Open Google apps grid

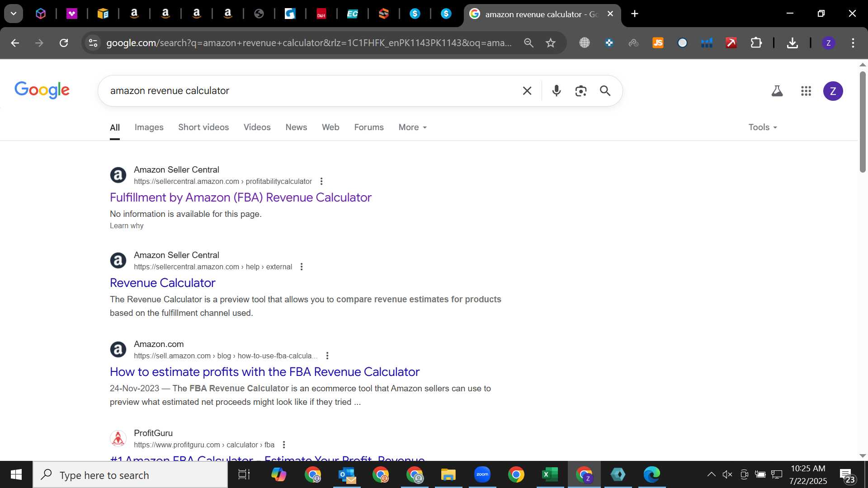(806, 91)
